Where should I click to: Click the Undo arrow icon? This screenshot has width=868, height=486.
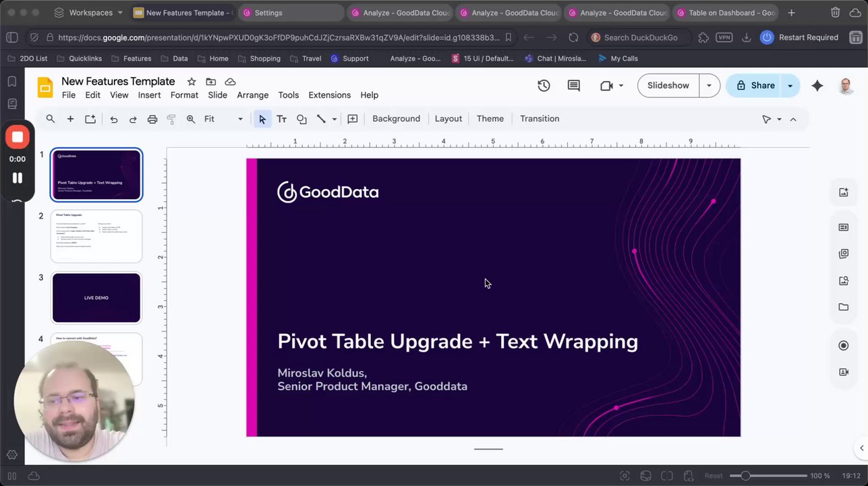tap(113, 119)
